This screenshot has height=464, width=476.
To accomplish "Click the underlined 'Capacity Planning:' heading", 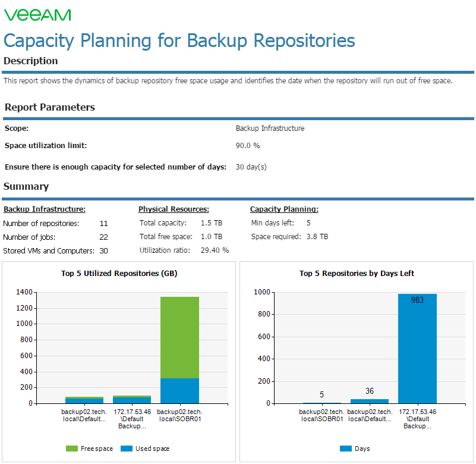I will pos(285,209).
